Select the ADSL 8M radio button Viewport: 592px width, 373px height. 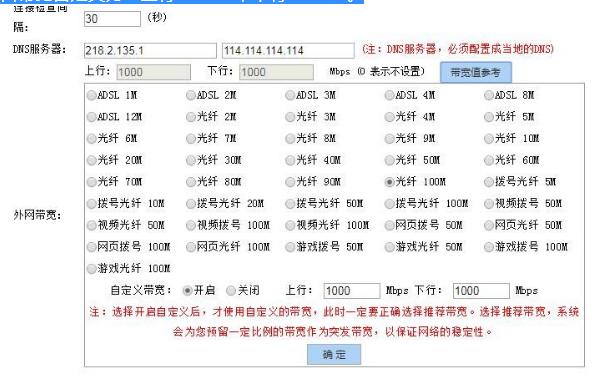click(x=489, y=95)
